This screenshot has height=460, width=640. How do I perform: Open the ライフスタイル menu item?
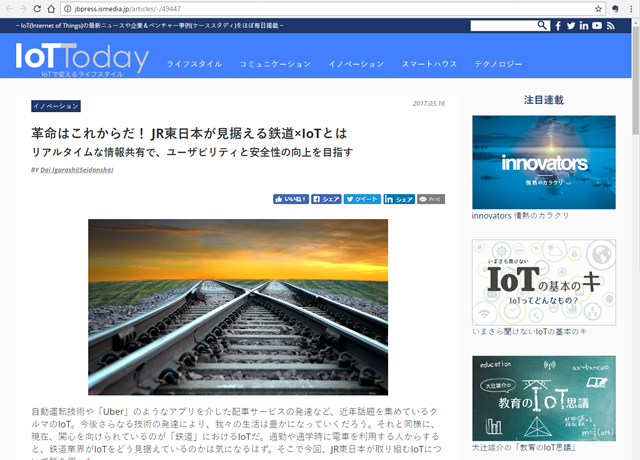click(x=194, y=64)
